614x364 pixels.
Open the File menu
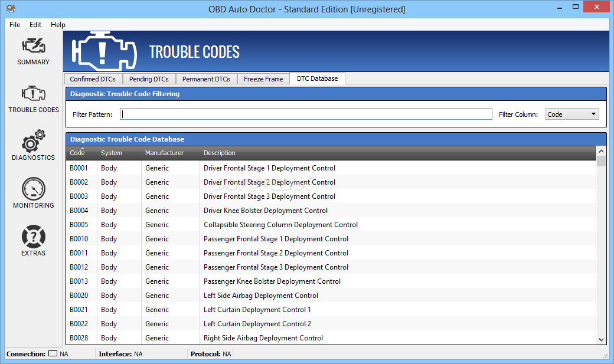pos(14,25)
